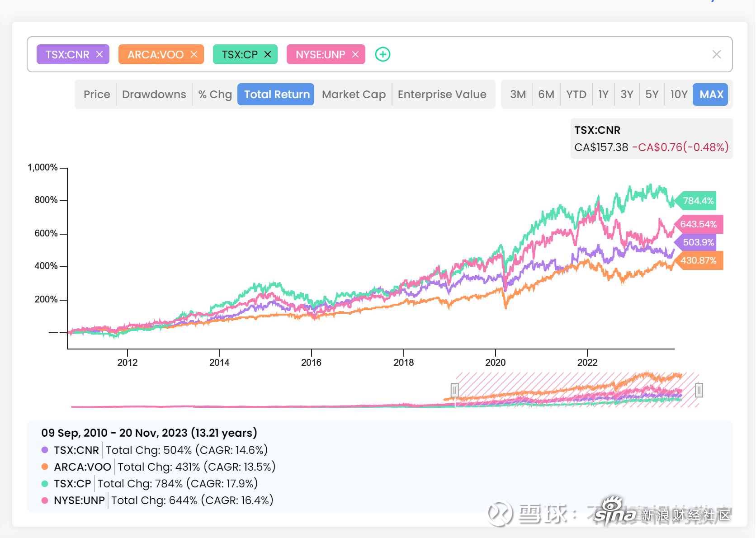The width and height of the screenshot is (756, 538).
Task: Add a new ticker with green plus icon
Action: point(383,54)
